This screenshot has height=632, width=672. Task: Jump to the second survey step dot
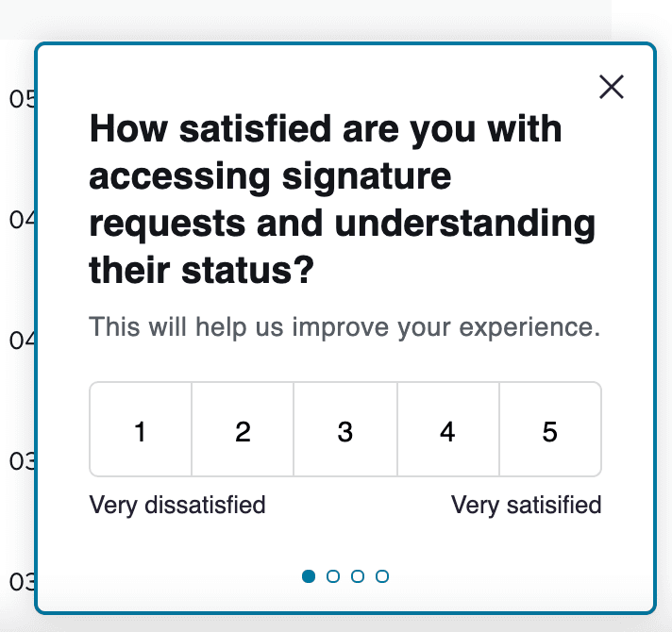click(333, 576)
